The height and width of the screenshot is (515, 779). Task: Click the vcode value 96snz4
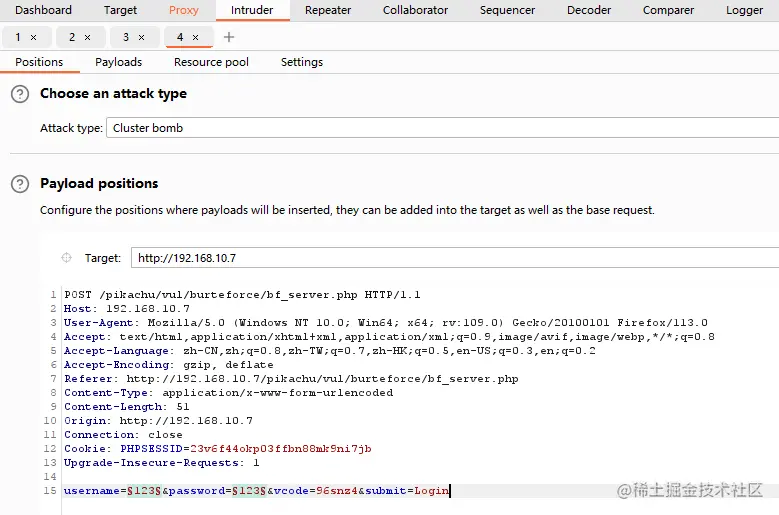point(337,491)
